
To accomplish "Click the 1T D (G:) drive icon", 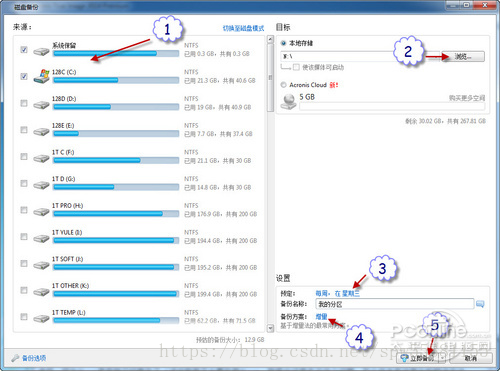I will 41,185.
